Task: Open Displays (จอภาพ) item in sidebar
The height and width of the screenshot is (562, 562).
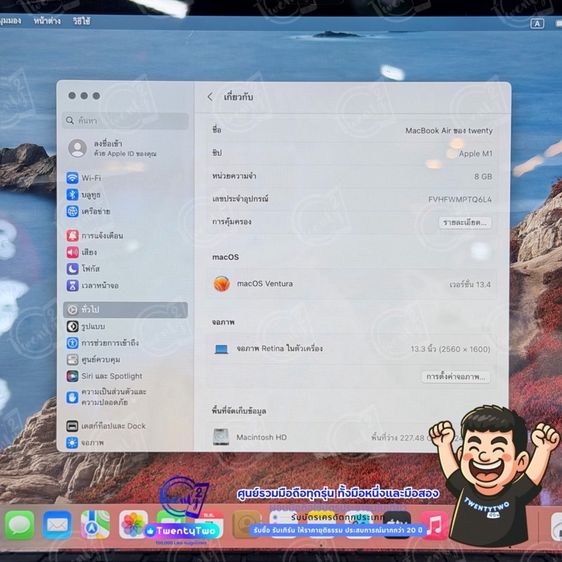Action: (x=85, y=443)
